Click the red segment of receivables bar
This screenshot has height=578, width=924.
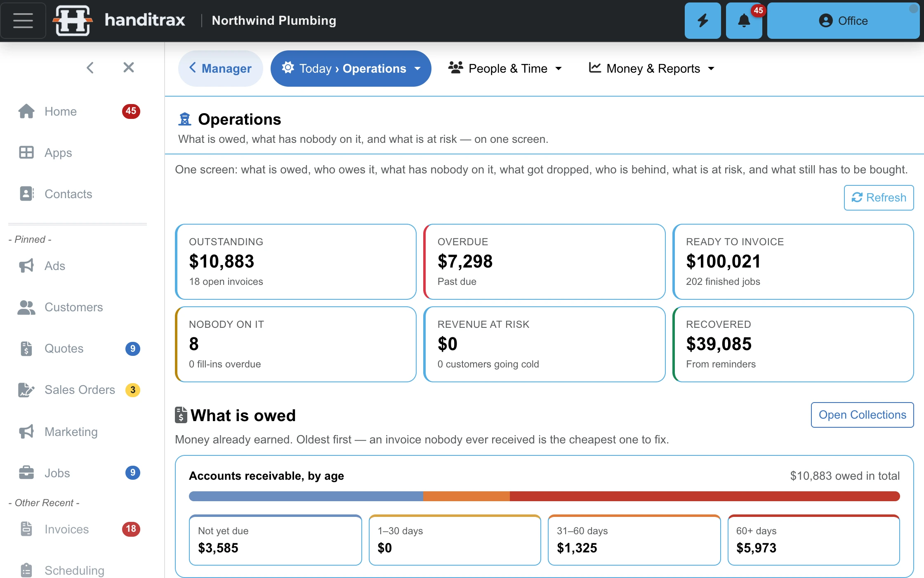(x=705, y=496)
